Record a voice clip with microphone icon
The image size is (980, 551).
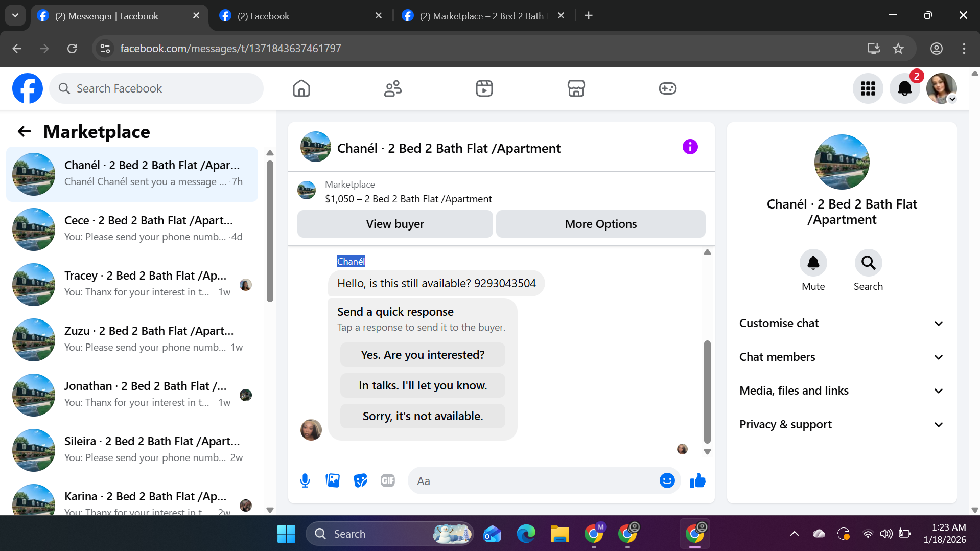(305, 480)
